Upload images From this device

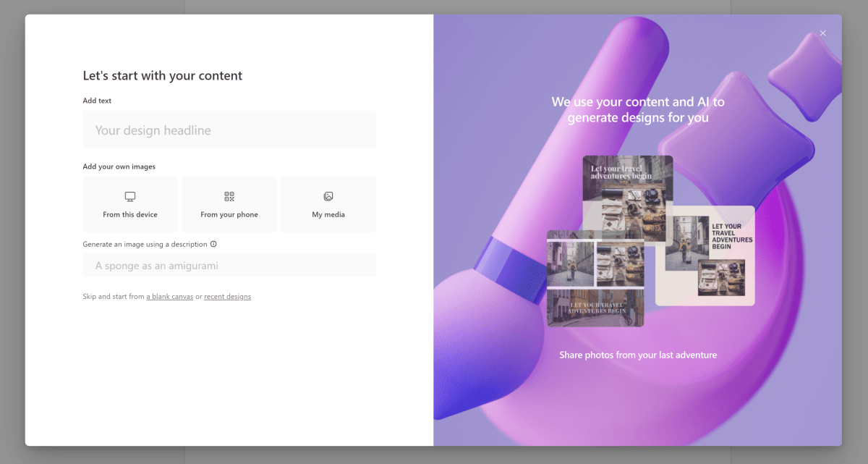pos(130,204)
